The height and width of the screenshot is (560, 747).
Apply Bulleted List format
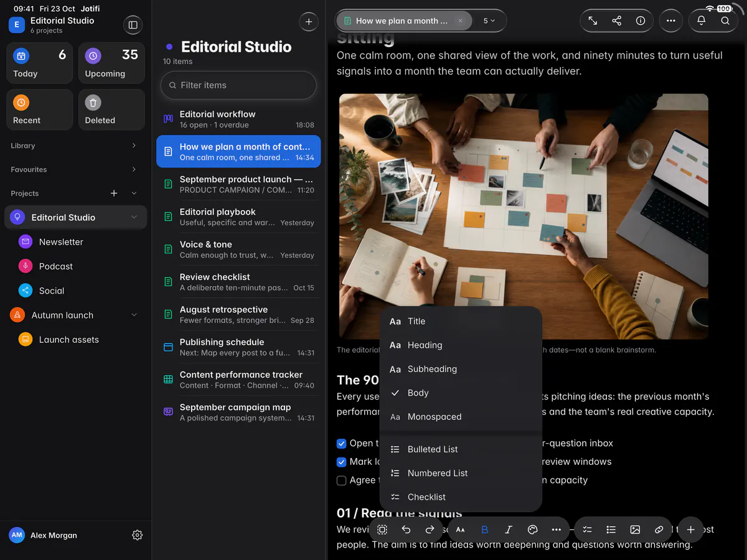point(461,449)
